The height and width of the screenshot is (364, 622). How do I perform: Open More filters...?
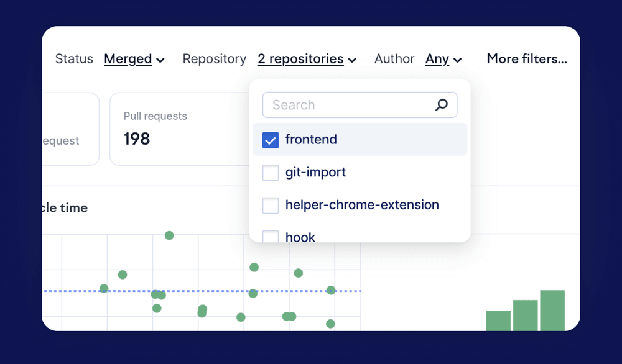pyautogui.click(x=527, y=59)
